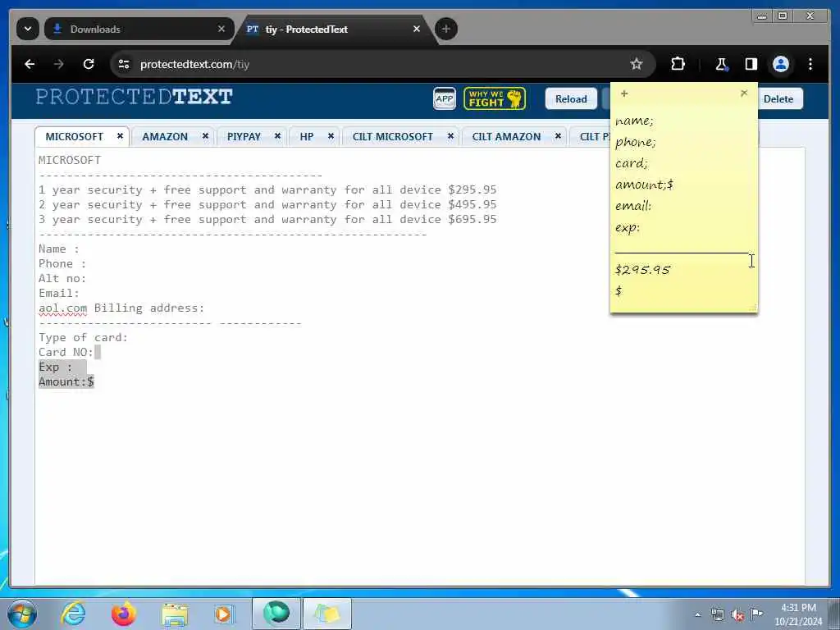This screenshot has height=630, width=840.
Task: Close the CILT MICROSOFT note tab
Action: [x=450, y=136]
